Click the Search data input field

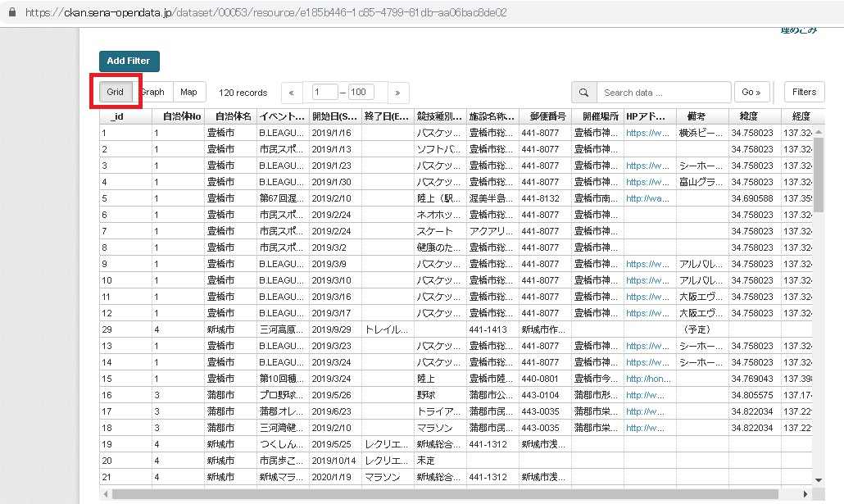[x=663, y=93]
